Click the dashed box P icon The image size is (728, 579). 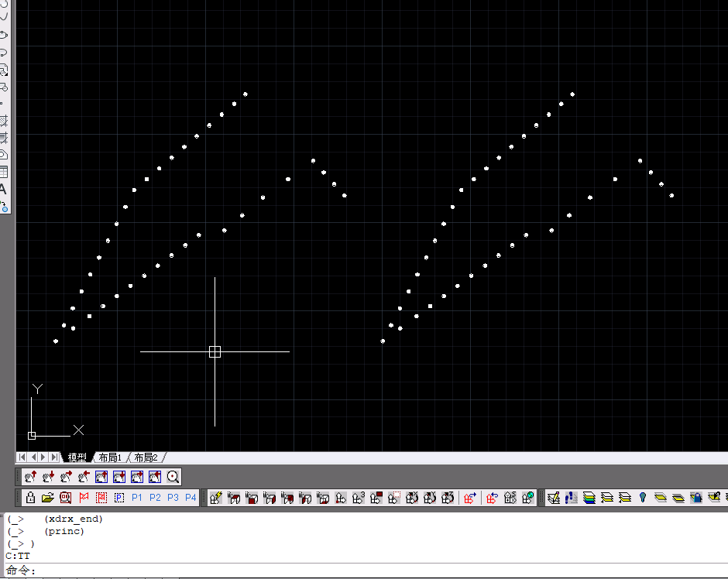coord(118,498)
